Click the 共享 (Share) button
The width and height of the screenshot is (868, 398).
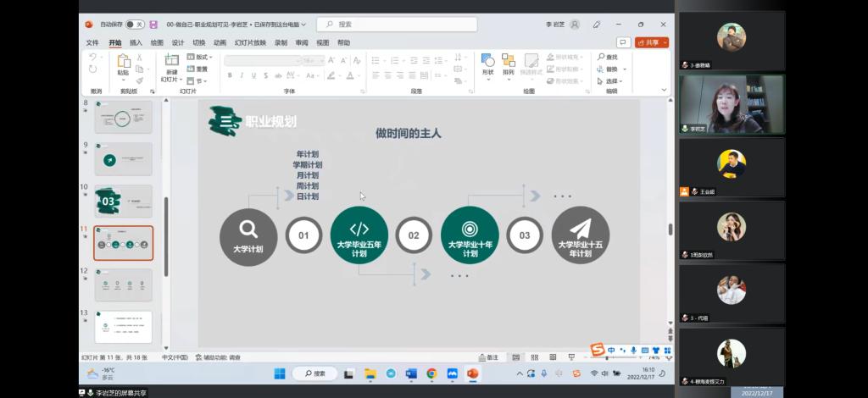[652, 42]
